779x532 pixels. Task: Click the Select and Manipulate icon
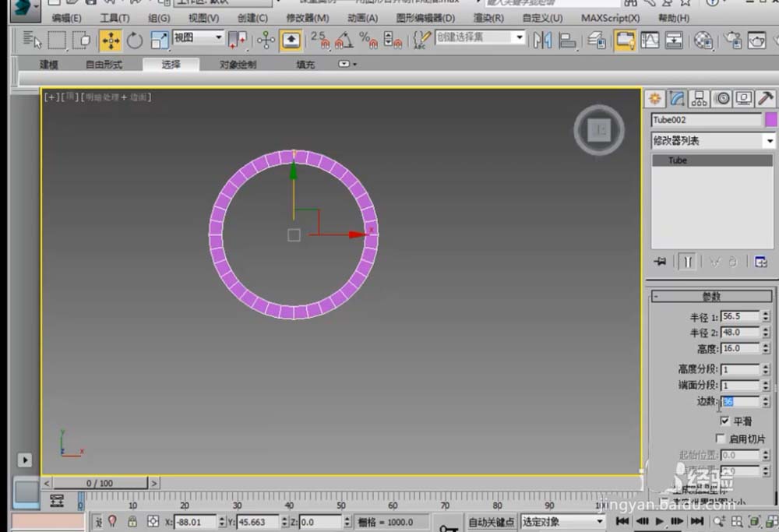tap(266, 41)
